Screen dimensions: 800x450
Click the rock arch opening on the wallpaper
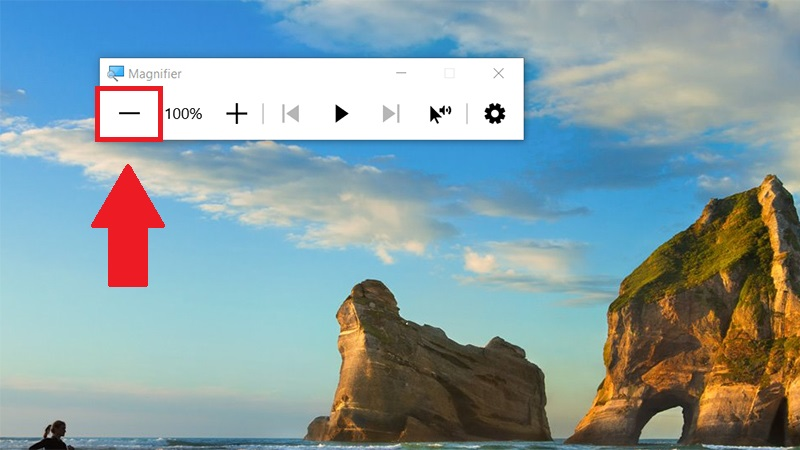(x=662, y=423)
